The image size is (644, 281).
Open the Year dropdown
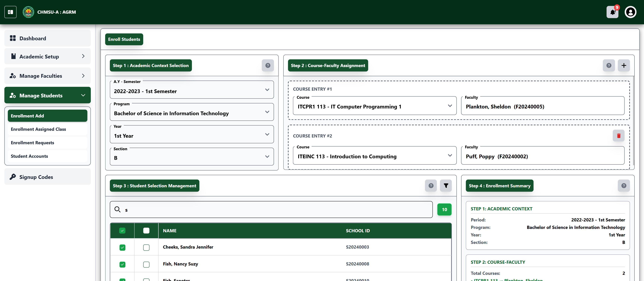[x=192, y=134]
